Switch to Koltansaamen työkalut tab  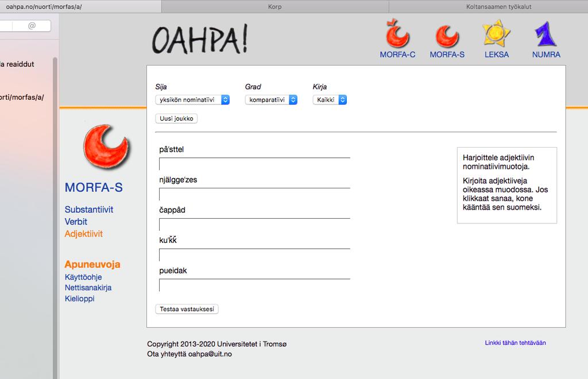click(488, 6)
